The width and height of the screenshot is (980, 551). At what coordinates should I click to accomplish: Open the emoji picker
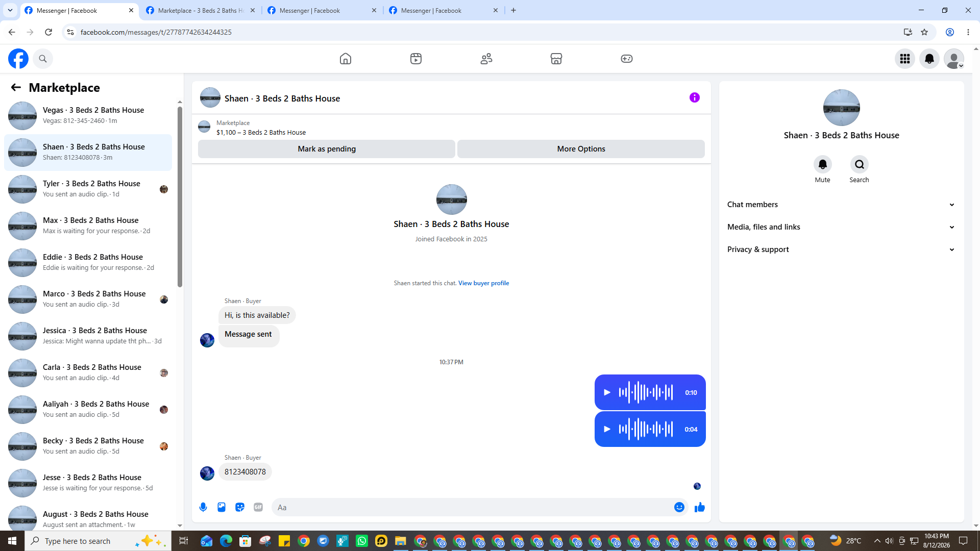click(679, 507)
